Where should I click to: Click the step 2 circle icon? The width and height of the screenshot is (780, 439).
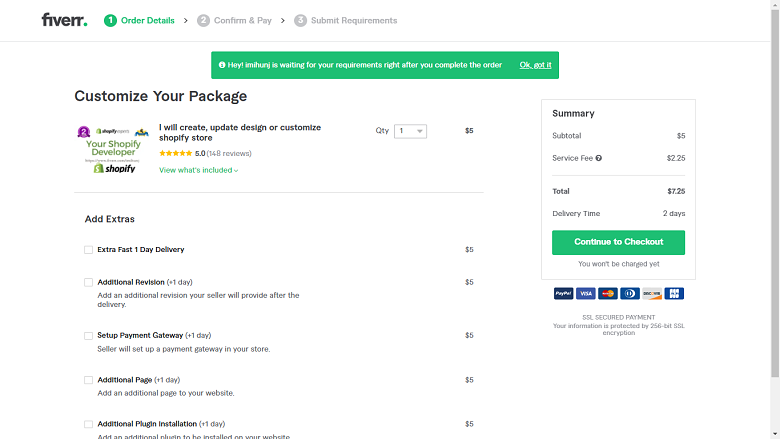[x=203, y=20]
